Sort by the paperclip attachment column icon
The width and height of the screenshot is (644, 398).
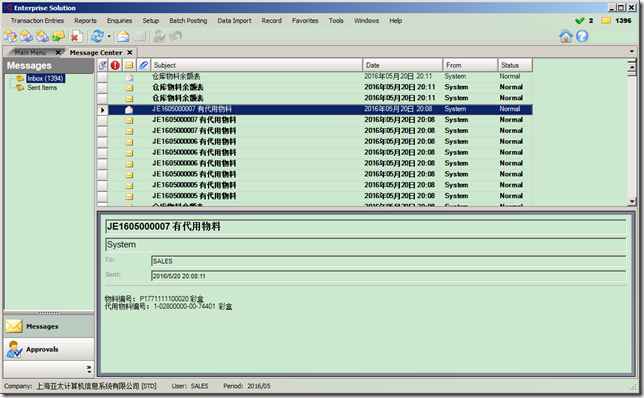[x=143, y=65]
